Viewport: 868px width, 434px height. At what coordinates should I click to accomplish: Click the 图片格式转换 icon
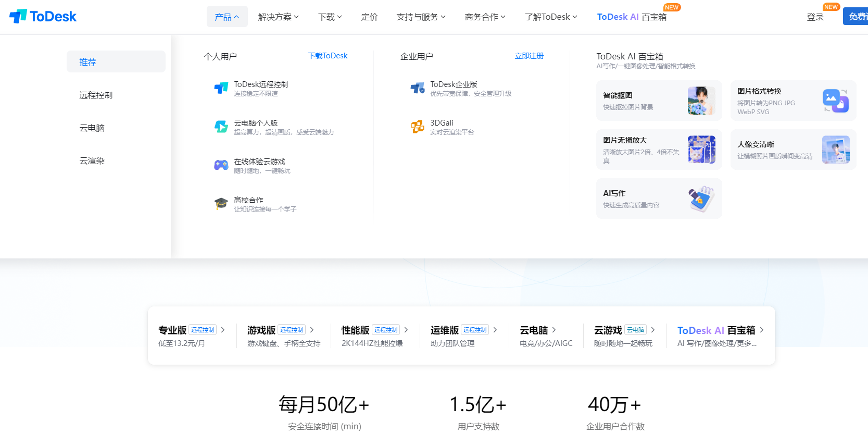(x=836, y=101)
